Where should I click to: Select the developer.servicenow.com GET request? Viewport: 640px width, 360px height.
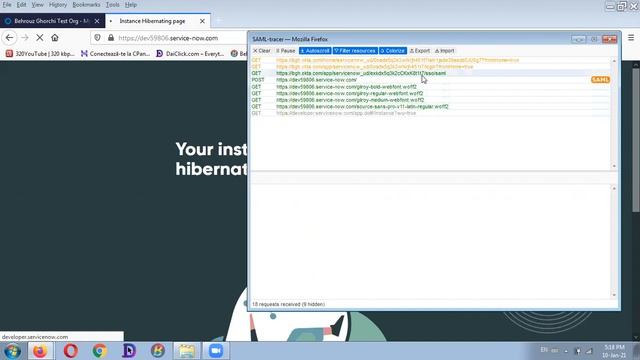pyautogui.click(x=431, y=113)
